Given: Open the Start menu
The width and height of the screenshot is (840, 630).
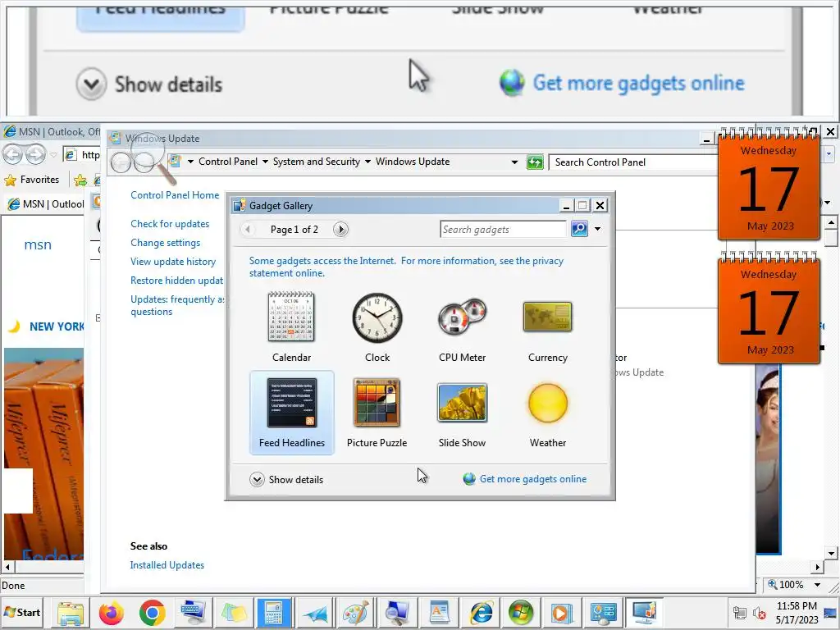Looking at the screenshot, I should pos(22,612).
